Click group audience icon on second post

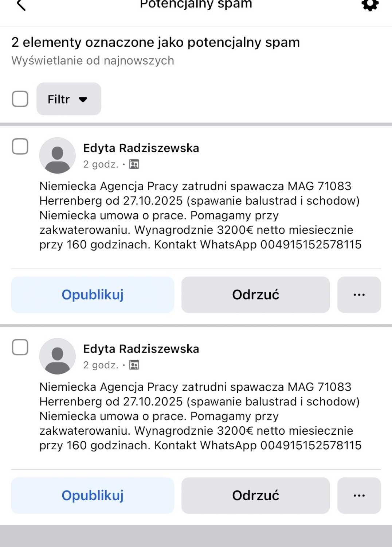click(x=134, y=365)
